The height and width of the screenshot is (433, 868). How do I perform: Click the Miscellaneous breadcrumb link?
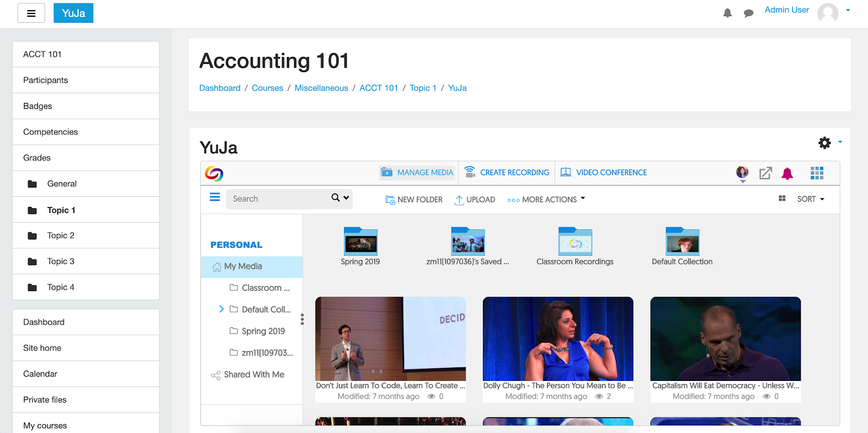(321, 88)
